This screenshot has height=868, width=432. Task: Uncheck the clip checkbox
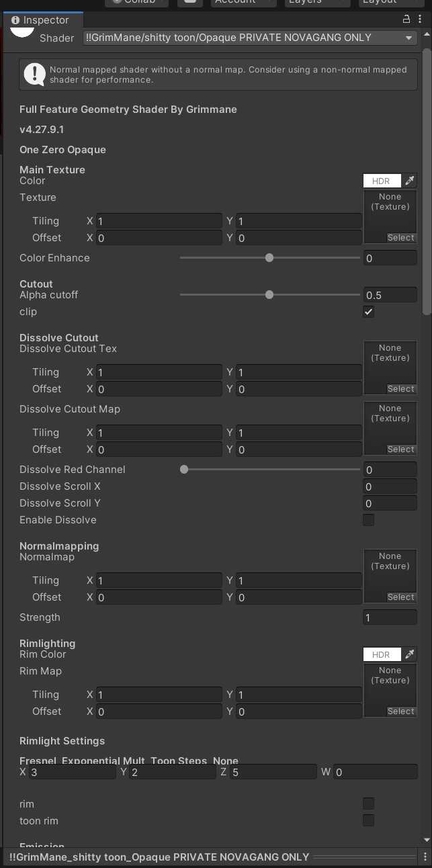(368, 312)
